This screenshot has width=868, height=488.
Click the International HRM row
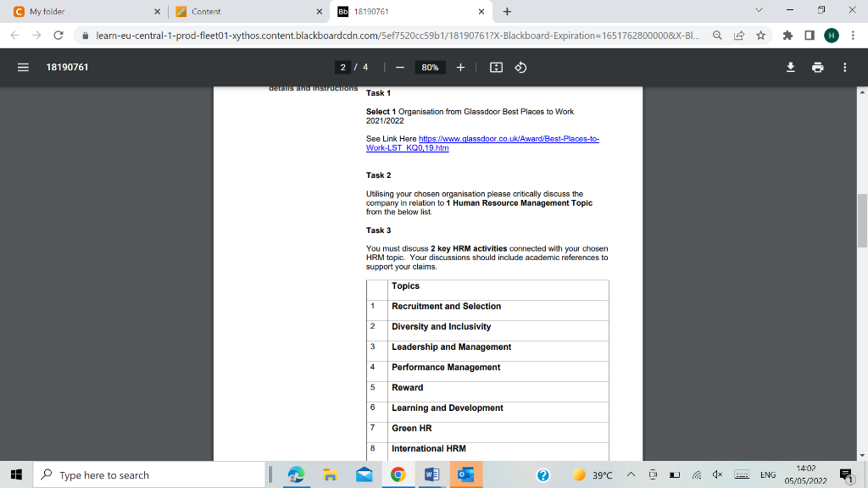pos(487,452)
